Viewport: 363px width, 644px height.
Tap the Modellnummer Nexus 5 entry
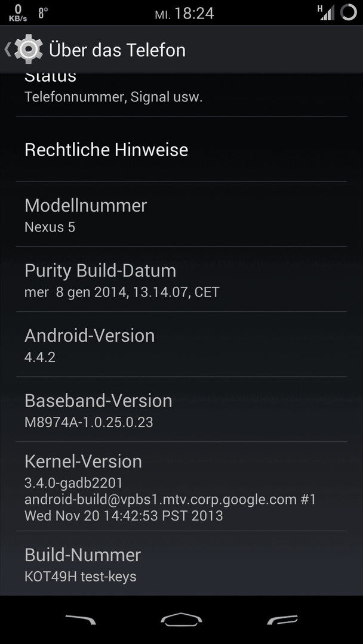(181, 214)
